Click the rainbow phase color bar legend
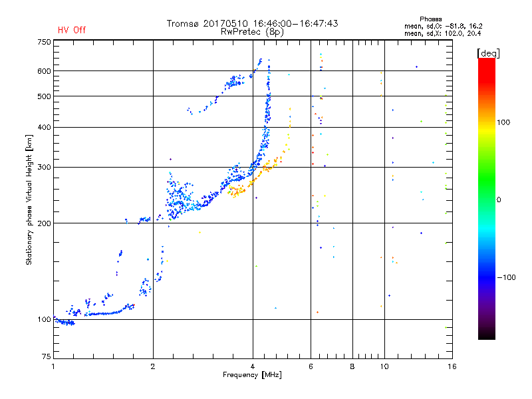 [487, 198]
